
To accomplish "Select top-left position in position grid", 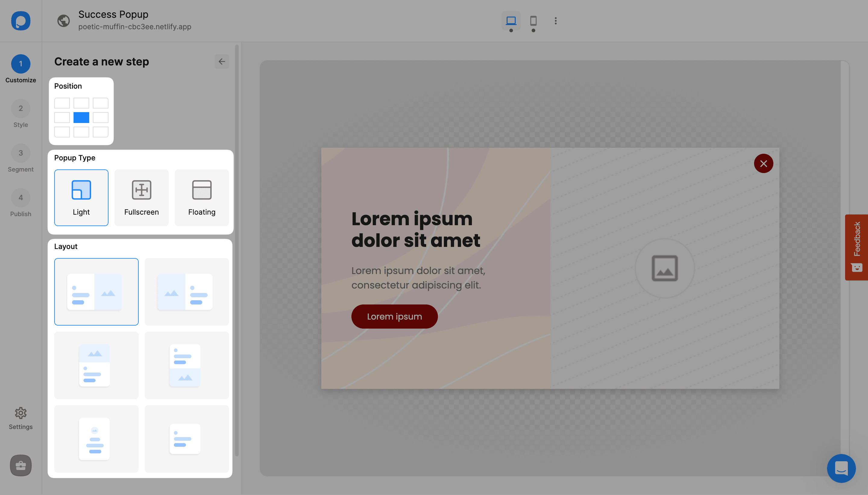I will tap(62, 102).
